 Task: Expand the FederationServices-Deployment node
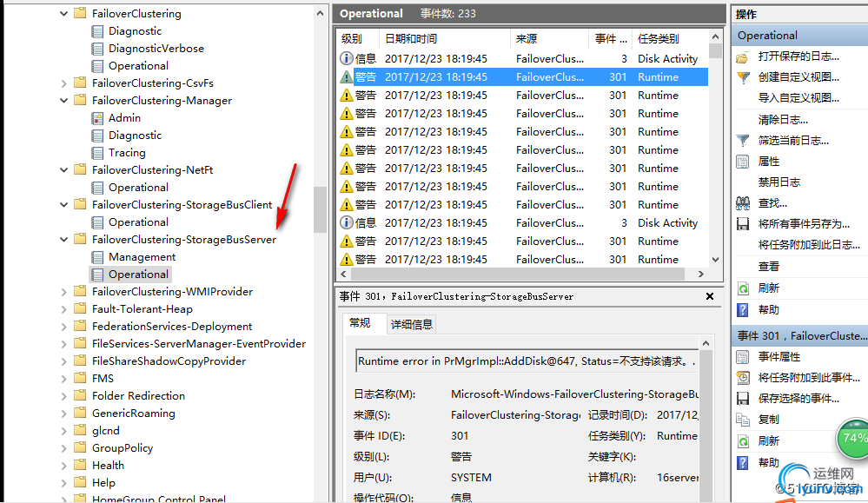[63, 327]
